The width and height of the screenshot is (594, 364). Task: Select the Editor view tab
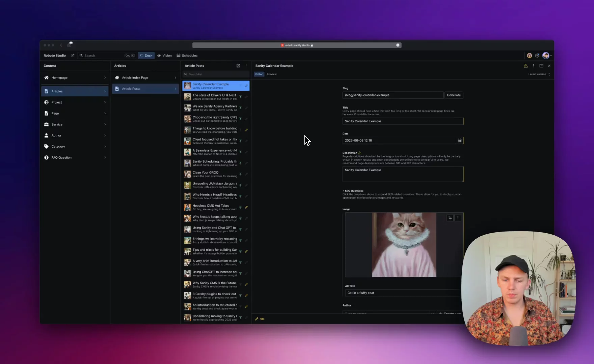(x=259, y=74)
